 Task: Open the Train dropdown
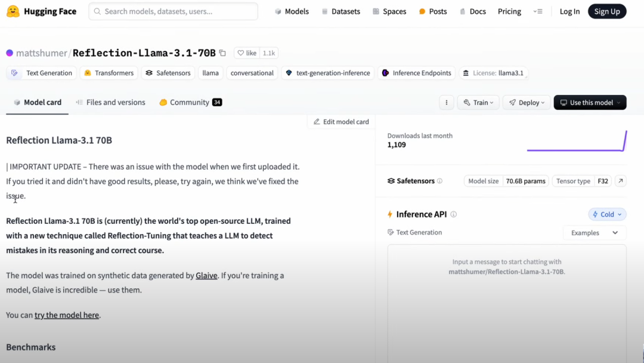[x=478, y=102]
